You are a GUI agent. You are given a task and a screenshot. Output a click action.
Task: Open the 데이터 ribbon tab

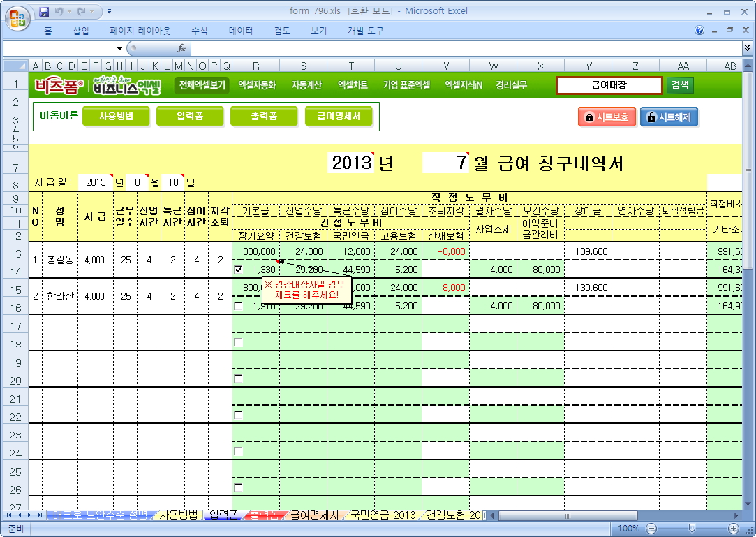click(241, 31)
